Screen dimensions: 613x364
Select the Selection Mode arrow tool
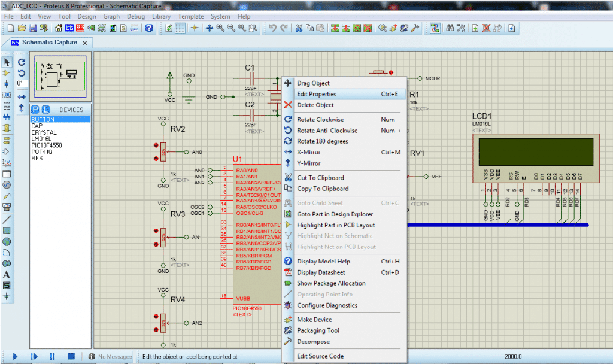(7, 62)
